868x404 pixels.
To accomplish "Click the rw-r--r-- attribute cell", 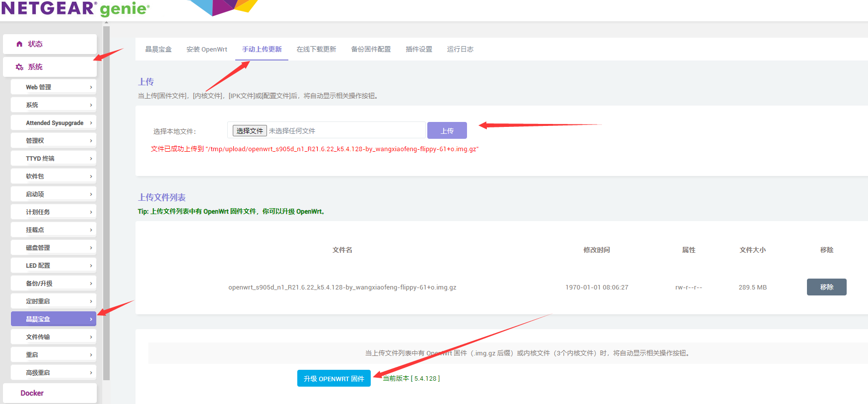I will point(689,288).
